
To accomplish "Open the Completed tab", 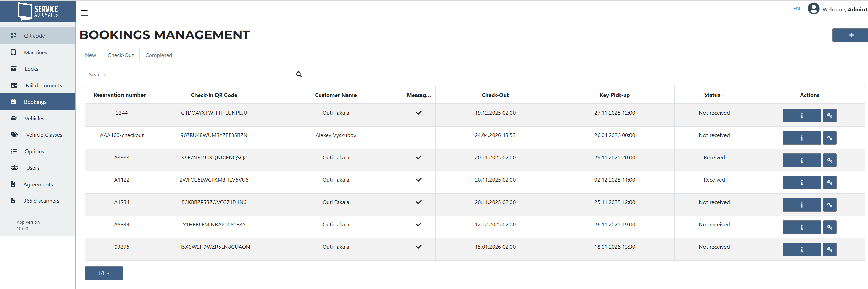I will point(159,55).
